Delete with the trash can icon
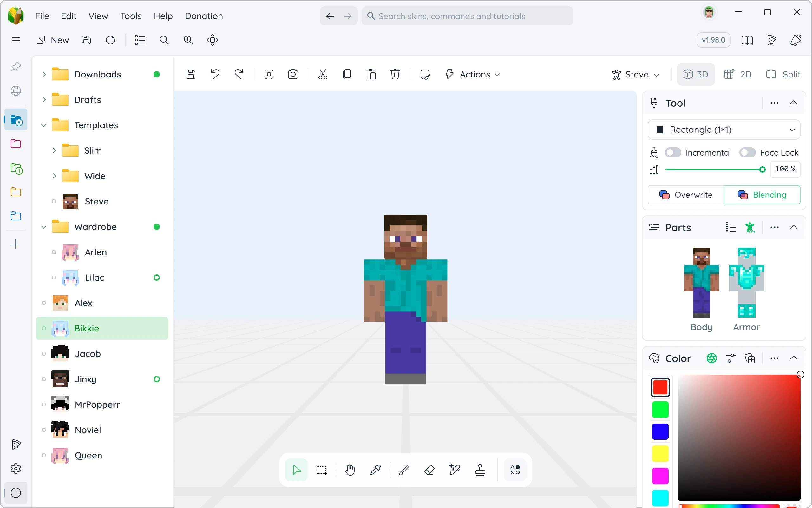 pyautogui.click(x=395, y=74)
